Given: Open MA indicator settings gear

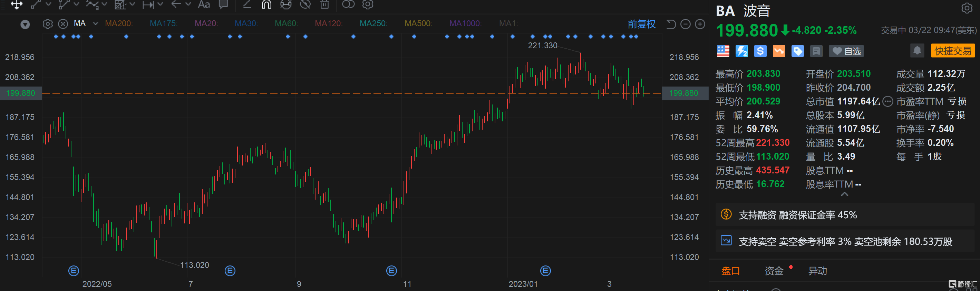Looking at the screenshot, I should coord(48,24).
